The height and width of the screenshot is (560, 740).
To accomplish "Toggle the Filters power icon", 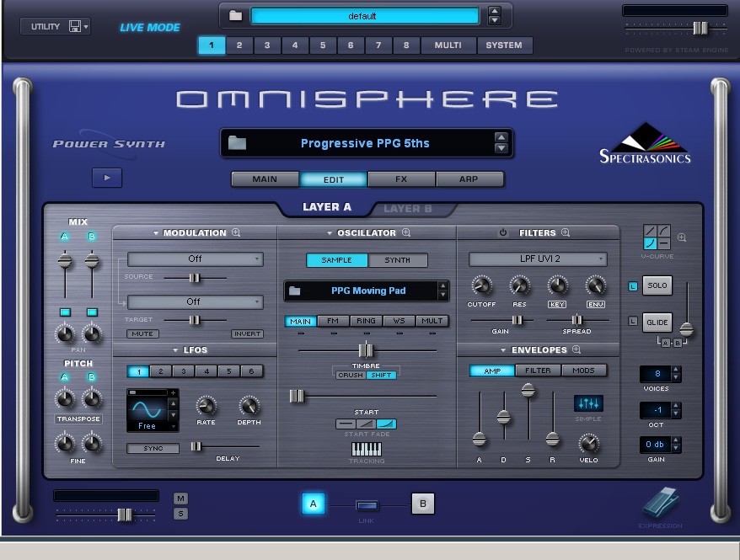I will point(503,232).
